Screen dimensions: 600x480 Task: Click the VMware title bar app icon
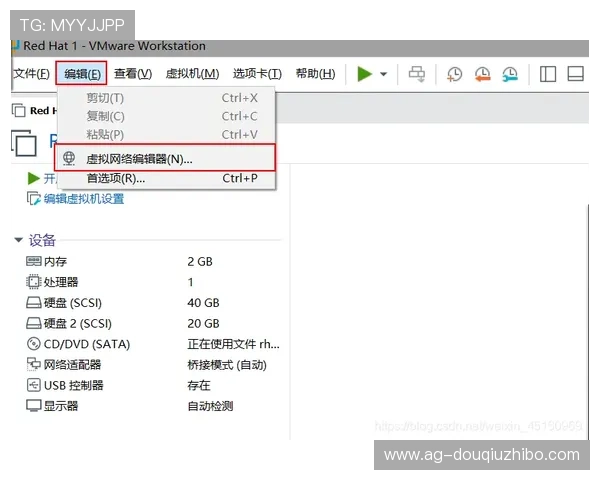pyautogui.click(x=15, y=46)
